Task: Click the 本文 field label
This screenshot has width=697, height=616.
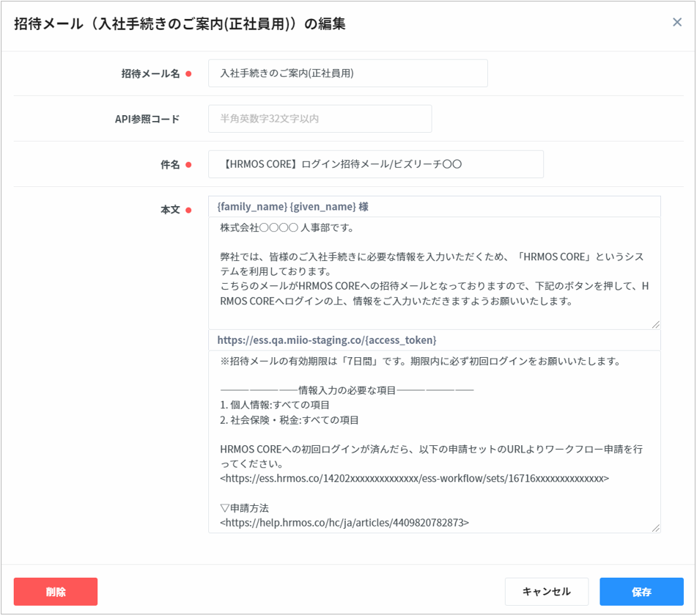Action: [170, 210]
